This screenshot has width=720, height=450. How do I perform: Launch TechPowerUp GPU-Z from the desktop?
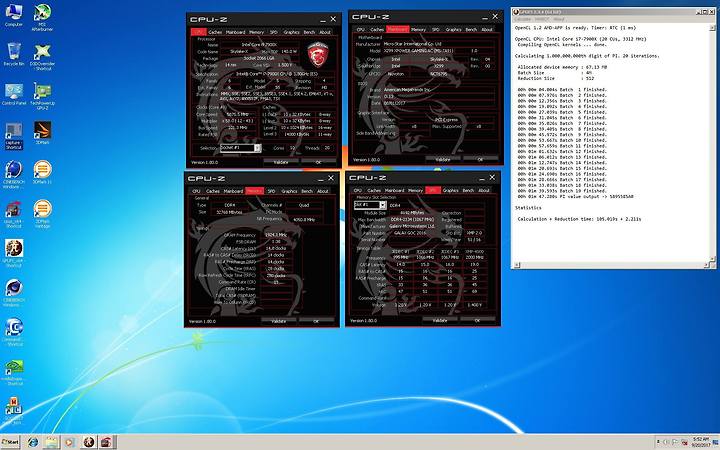tap(42, 96)
